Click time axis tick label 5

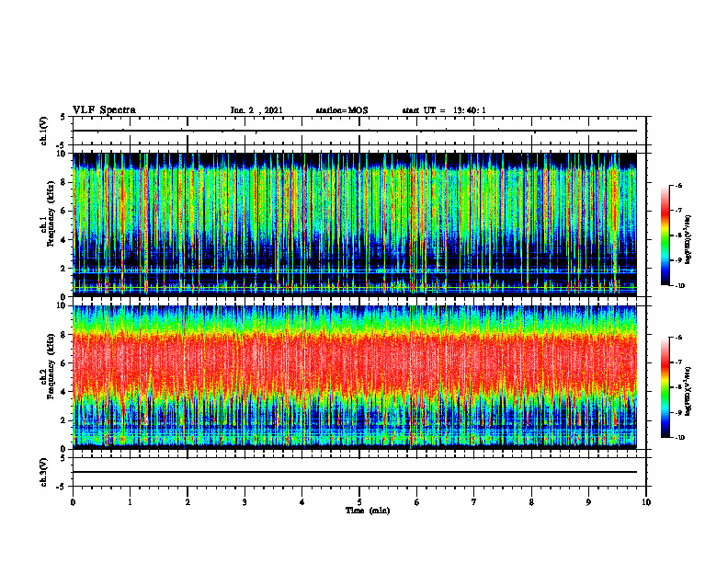359,502
